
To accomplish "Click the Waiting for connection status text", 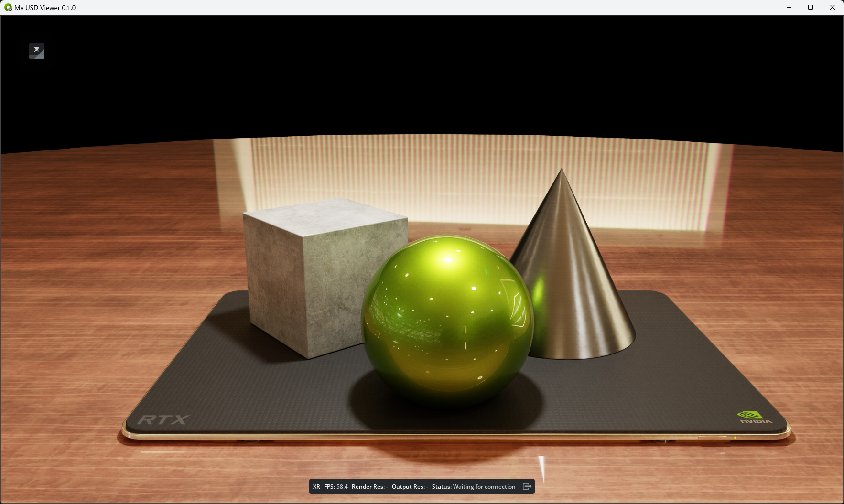I will coord(484,487).
